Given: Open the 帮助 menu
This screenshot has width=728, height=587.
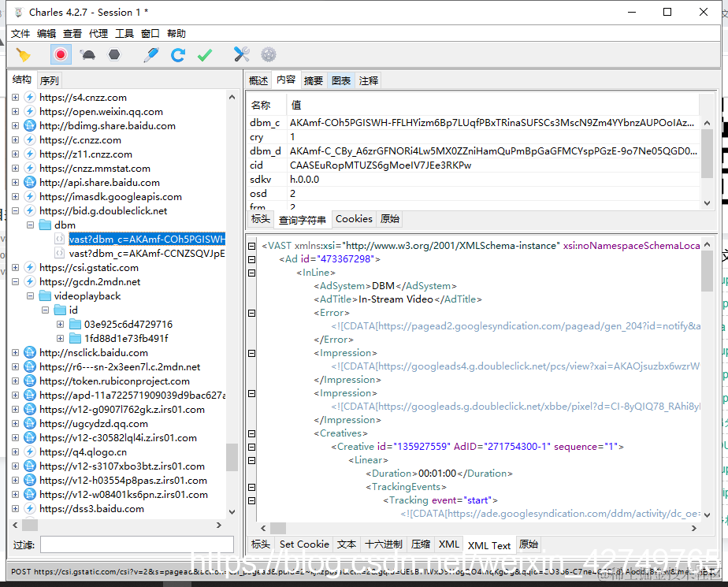Looking at the screenshot, I should click(x=176, y=33).
